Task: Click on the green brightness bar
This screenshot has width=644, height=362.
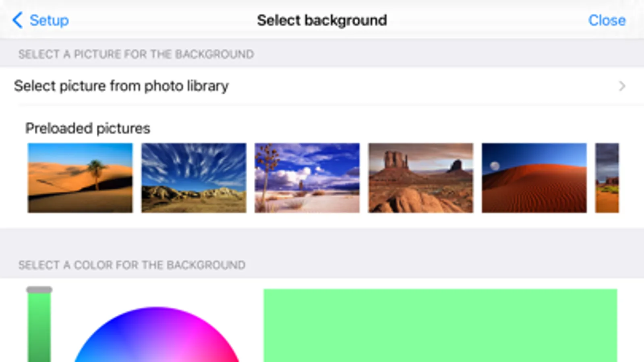Action: tap(39, 327)
